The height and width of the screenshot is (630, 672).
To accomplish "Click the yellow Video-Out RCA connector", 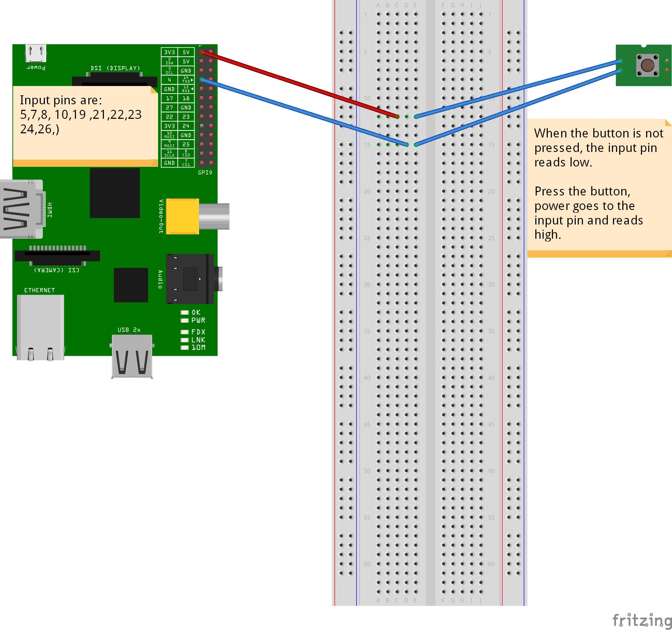I will 197,217.
